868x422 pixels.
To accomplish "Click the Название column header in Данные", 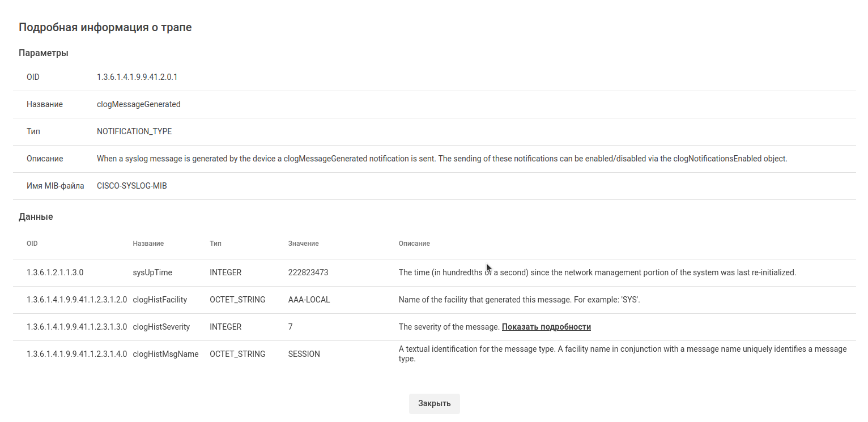I will (x=148, y=244).
